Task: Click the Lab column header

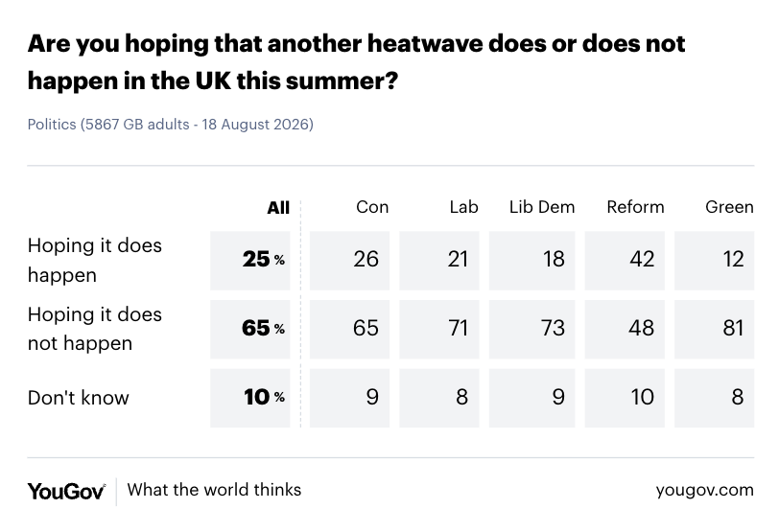Action: 463,207
